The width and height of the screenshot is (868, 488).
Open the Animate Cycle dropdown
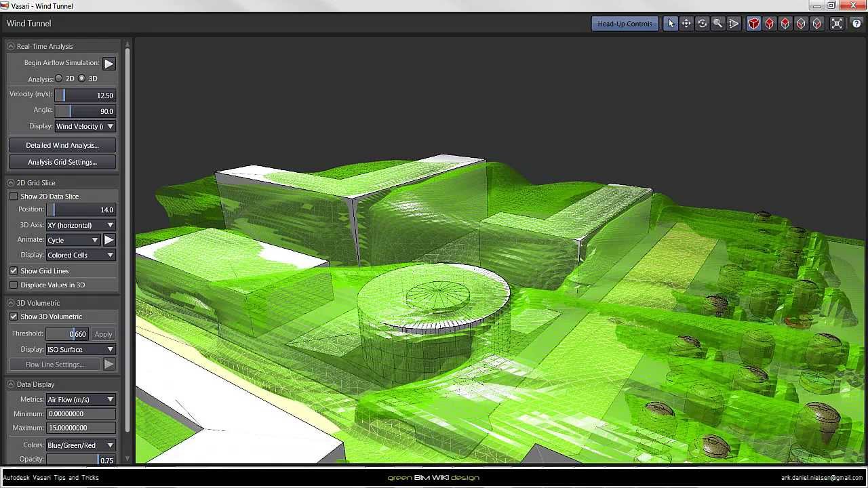coord(73,240)
